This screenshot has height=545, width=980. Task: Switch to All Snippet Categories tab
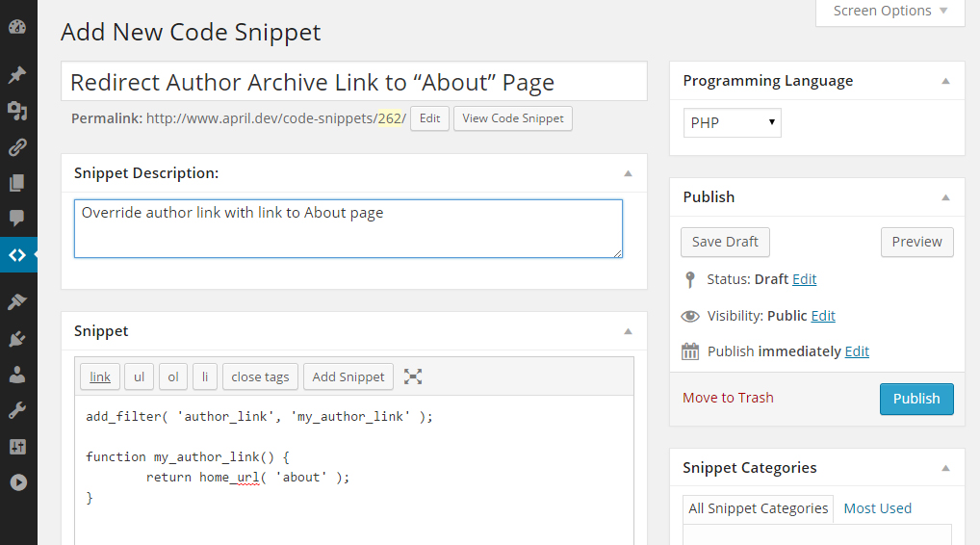[x=759, y=508]
